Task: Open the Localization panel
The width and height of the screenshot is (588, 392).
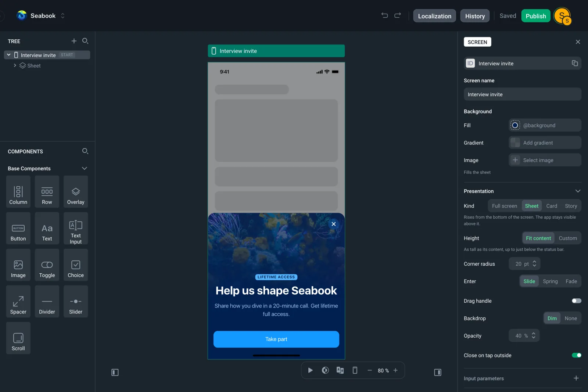Action: pos(434,16)
